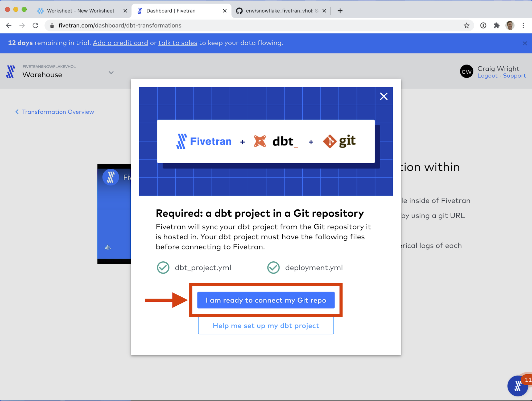Viewport: 532px width, 401px height.
Task: Open Chrome's three-dot menu
Action: click(x=523, y=26)
